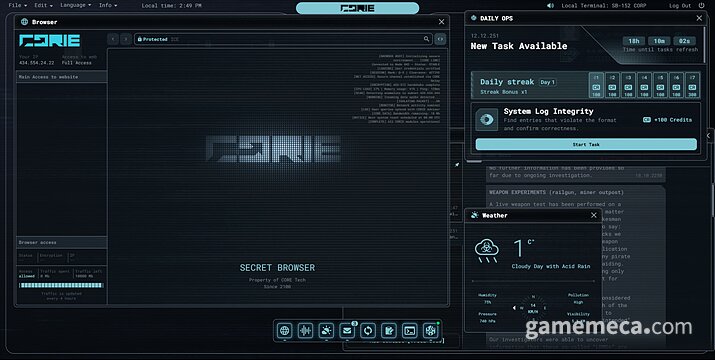Click the +100 Credits reward text
This screenshot has height=360, width=715.
(673, 120)
